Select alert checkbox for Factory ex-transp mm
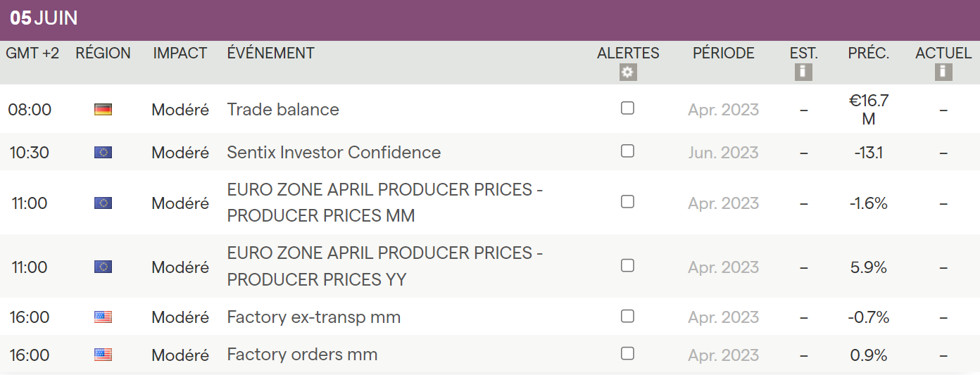 coord(627,316)
